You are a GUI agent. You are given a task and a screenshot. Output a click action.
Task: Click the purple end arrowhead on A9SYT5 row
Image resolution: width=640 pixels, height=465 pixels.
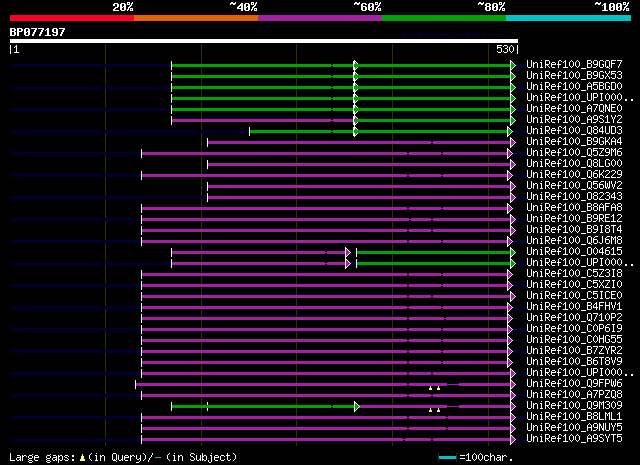pyautogui.click(x=513, y=440)
